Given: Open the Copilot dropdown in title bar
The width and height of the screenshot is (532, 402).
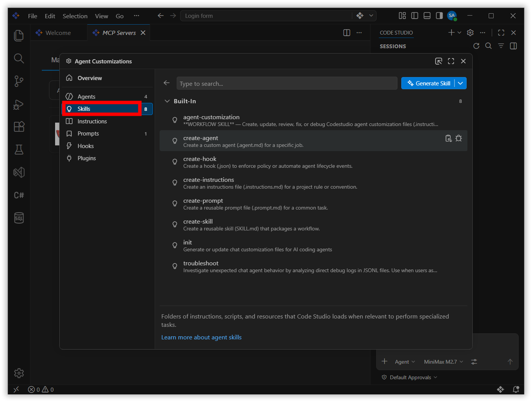Looking at the screenshot, I should [371, 16].
